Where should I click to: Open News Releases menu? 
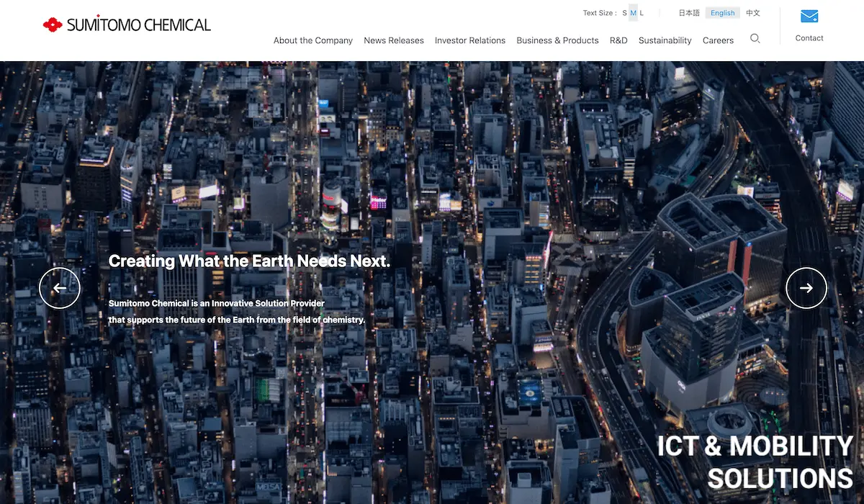(x=394, y=40)
